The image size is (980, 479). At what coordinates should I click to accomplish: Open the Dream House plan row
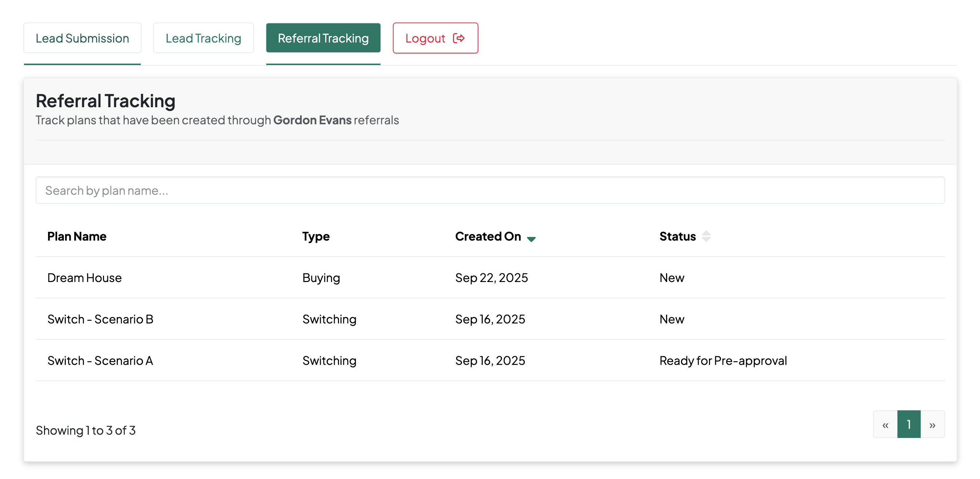[84, 278]
